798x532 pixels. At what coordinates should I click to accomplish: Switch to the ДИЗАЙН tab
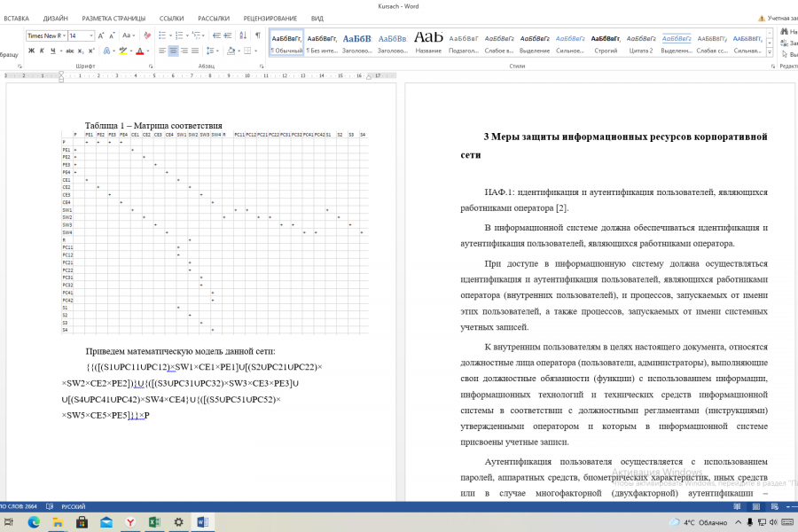pyautogui.click(x=56, y=19)
